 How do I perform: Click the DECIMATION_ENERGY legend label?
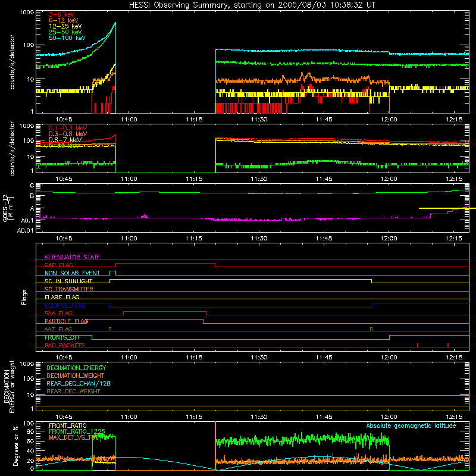[x=76, y=368]
